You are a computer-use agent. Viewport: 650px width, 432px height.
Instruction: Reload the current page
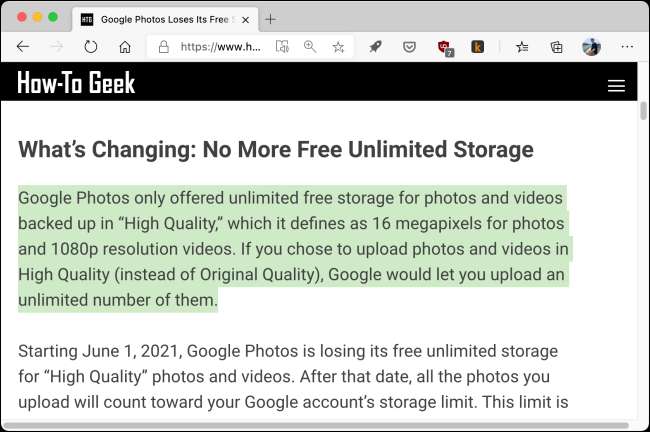point(90,47)
